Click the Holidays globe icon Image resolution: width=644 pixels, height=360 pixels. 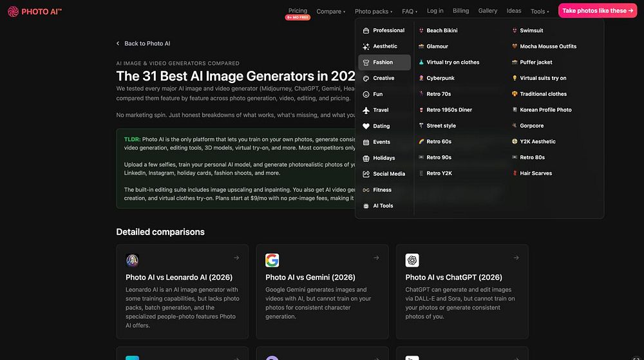pyautogui.click(x=366, y=158)
